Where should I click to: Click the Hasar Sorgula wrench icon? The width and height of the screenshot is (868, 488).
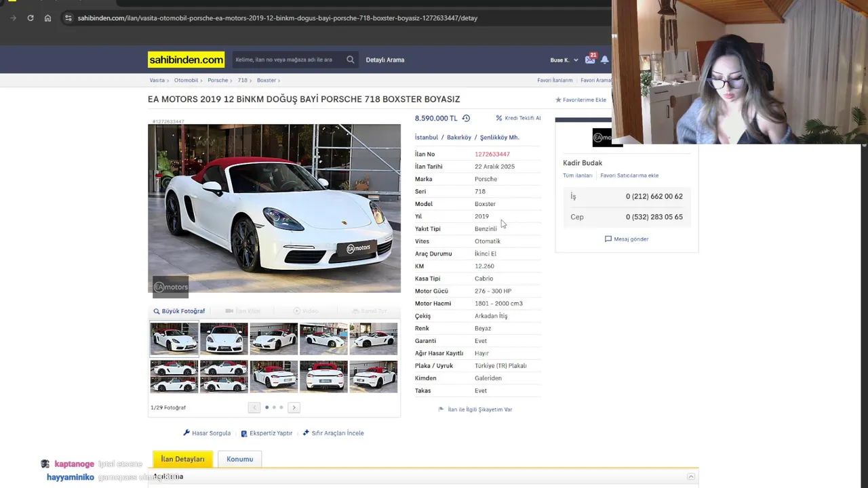pyautogui.click(x=186, y=432)
